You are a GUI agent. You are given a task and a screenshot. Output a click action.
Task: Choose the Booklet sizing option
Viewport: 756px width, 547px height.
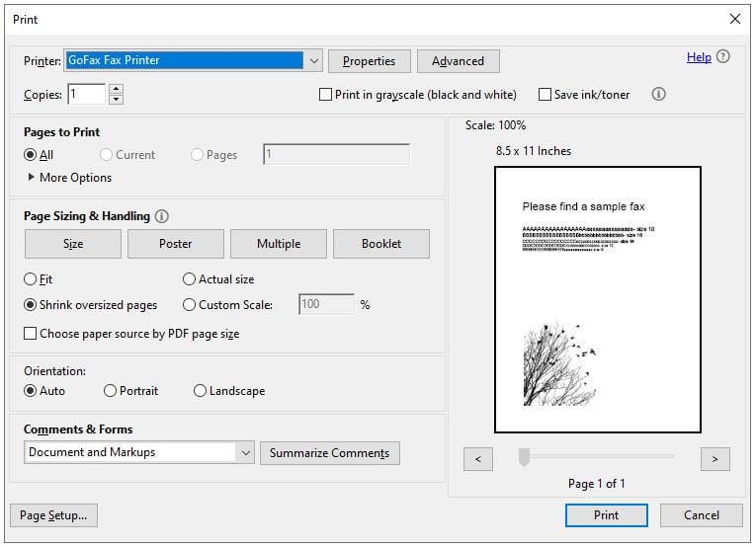(x=380, y=244)
